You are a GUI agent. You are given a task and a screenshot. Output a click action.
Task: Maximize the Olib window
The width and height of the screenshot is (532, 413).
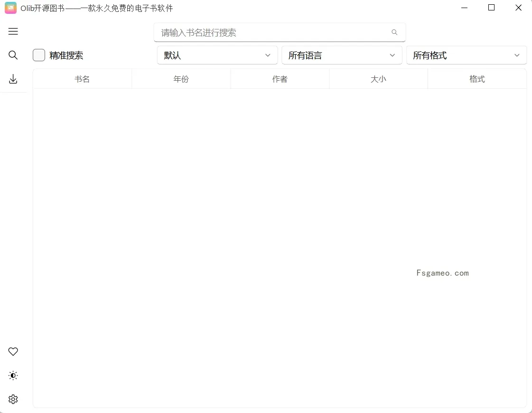pos(491,8)
